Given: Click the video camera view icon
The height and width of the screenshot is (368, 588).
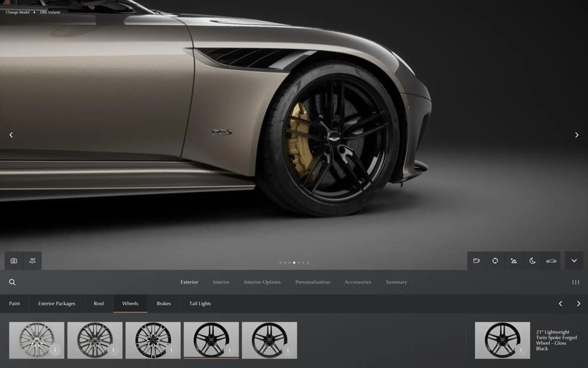Looking at the screenshot, I should 477,261.
